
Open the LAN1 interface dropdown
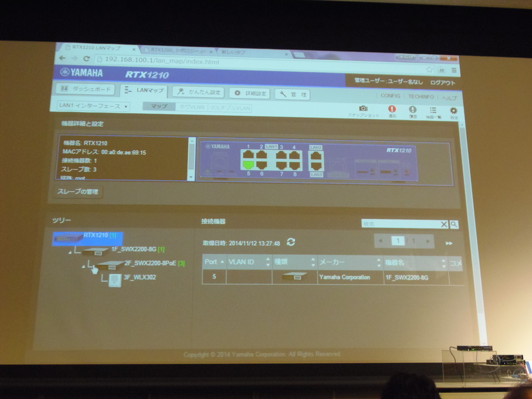pyautogui.click(x=93, y=106)
